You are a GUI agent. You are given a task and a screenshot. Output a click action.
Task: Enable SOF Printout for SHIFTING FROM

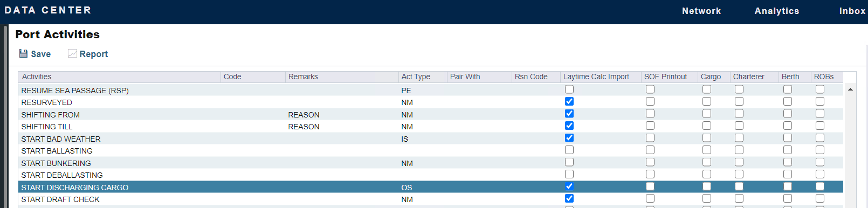650,114
